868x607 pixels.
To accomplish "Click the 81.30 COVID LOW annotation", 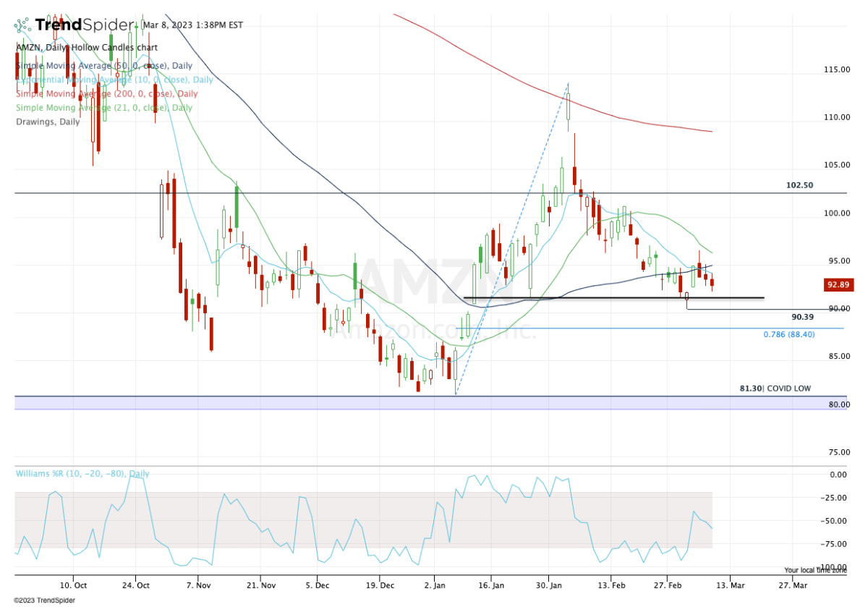I will 775,389.
